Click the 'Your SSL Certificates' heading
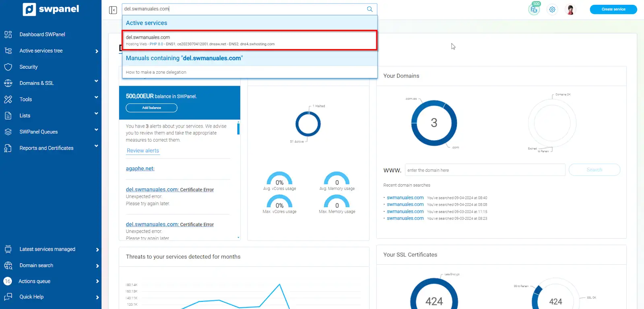The width and height of the screenshot is (644, 309). 410,255
